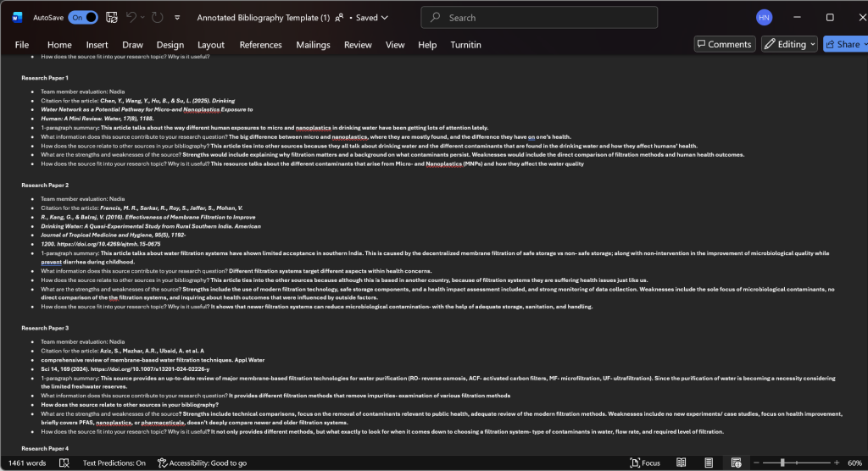Switch to the Mailings tab
This screenshot has height=471, width=868.
tap(313, 45)
